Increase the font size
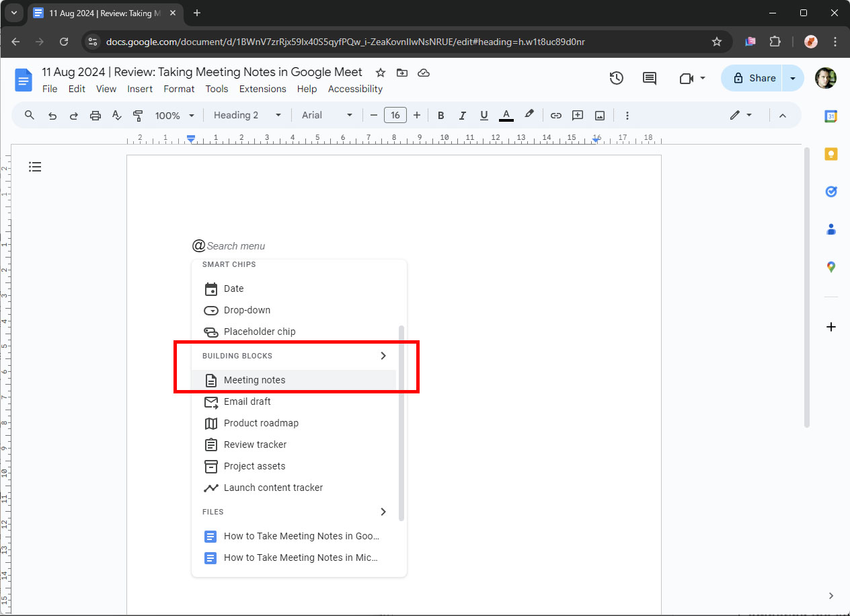850x616 pixels. point(417,116)
